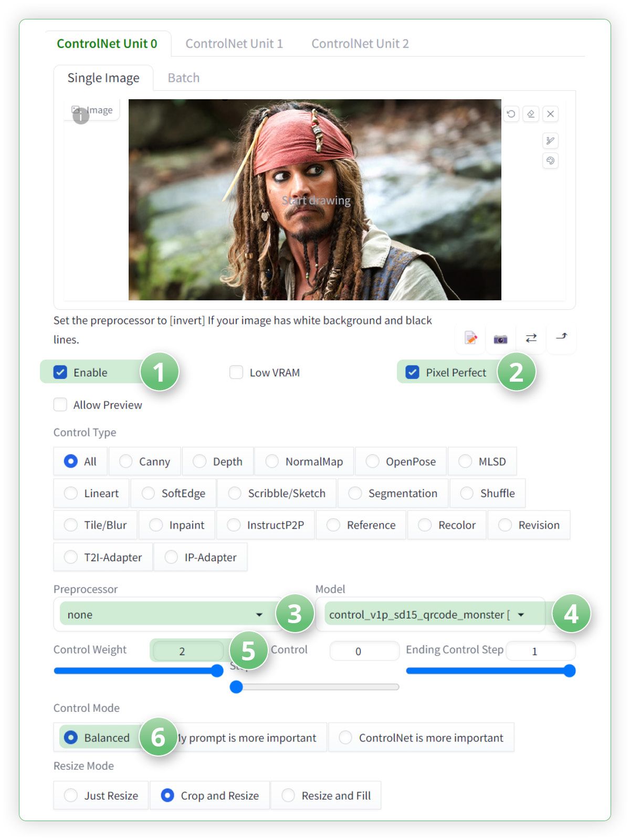Select the Segmentation control type

click(x=393, y=493)
